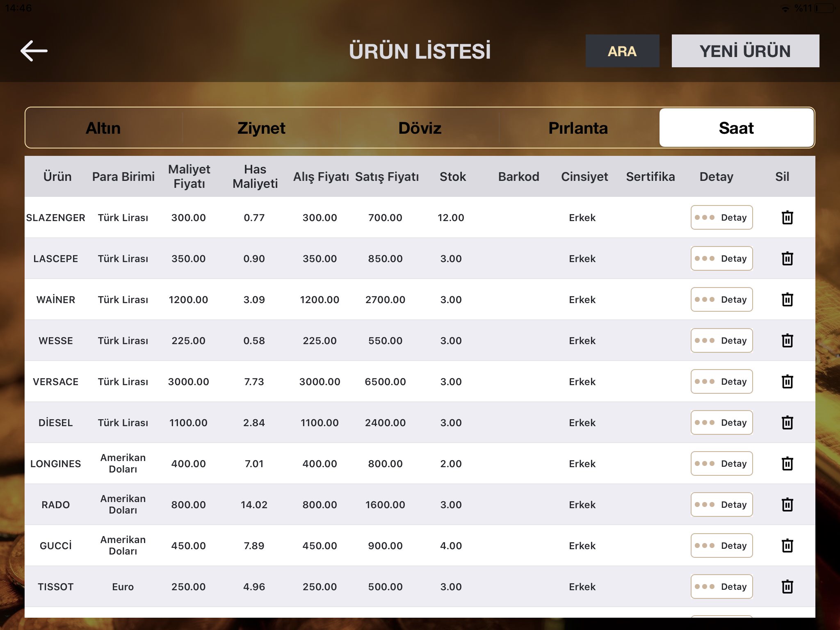Open Detay for SLAZENGER
This screenshot has width=840, height=630.
(x=721, y=217)
